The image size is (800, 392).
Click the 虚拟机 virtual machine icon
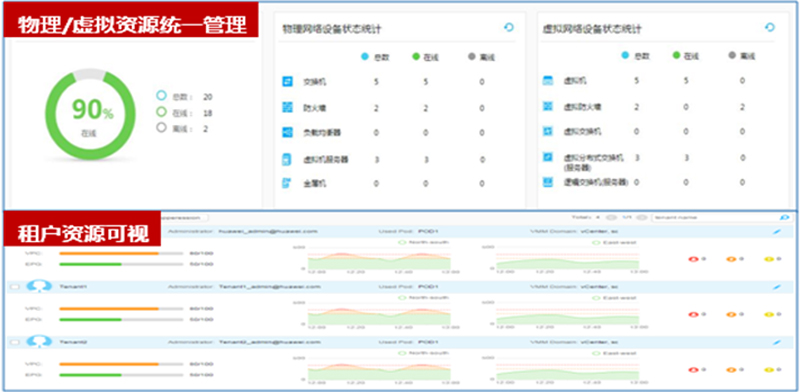click(547, 81)
